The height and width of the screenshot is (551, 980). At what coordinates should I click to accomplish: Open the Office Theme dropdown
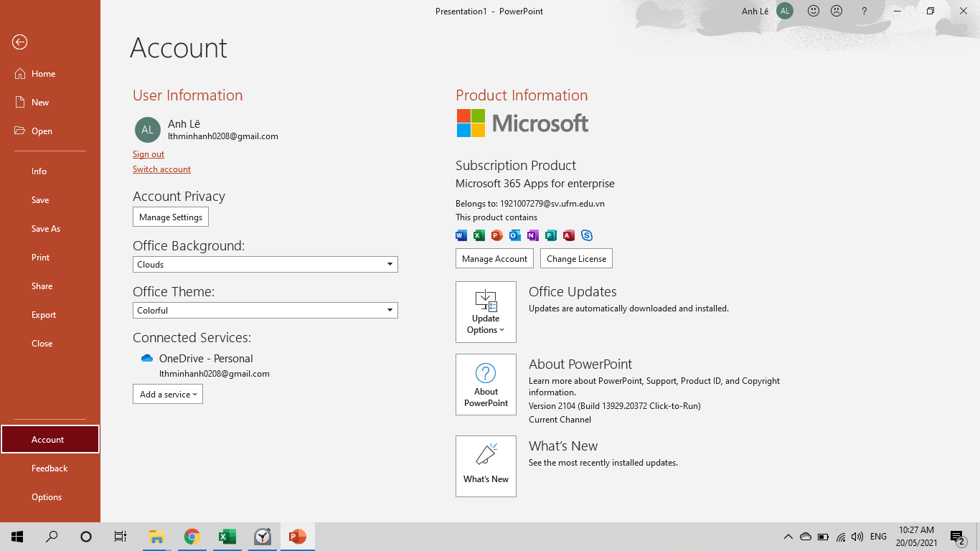(x=265, y=310)
